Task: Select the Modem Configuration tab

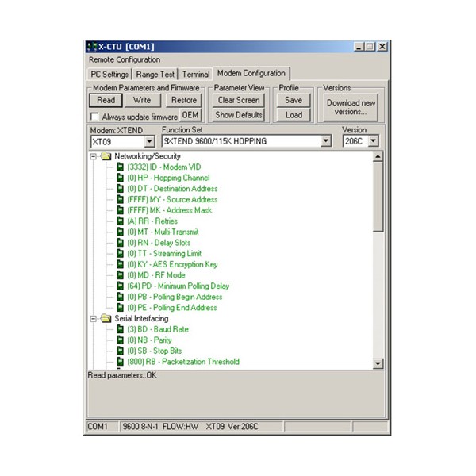Action: 251,73
